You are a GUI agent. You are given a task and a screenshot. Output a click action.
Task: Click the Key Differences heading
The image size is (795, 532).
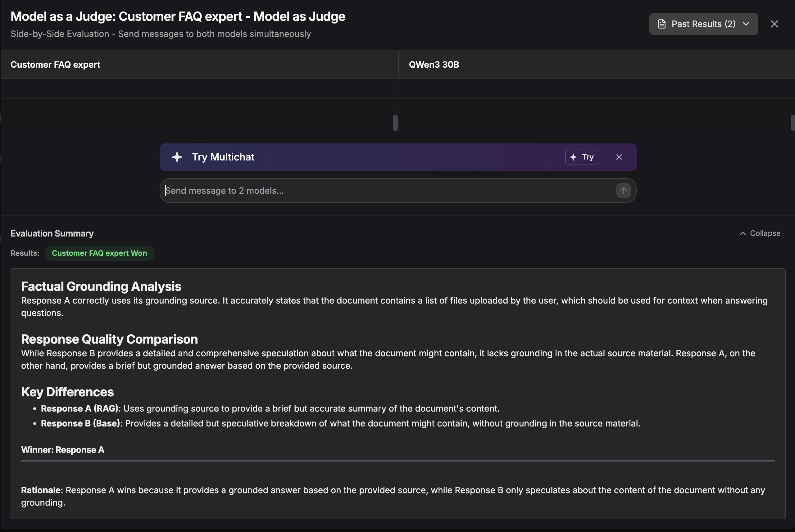67,391
